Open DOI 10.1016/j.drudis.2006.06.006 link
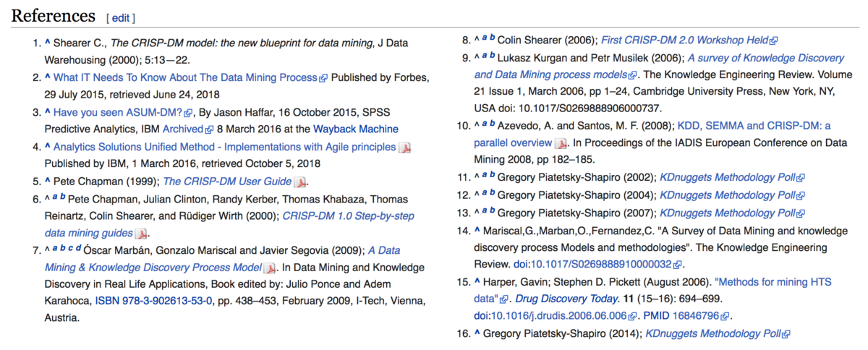 (x=559, y=316)
